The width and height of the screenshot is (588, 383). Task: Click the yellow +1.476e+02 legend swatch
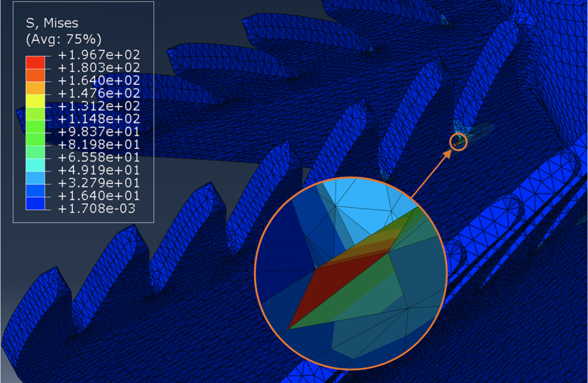(x=36, y=100)
